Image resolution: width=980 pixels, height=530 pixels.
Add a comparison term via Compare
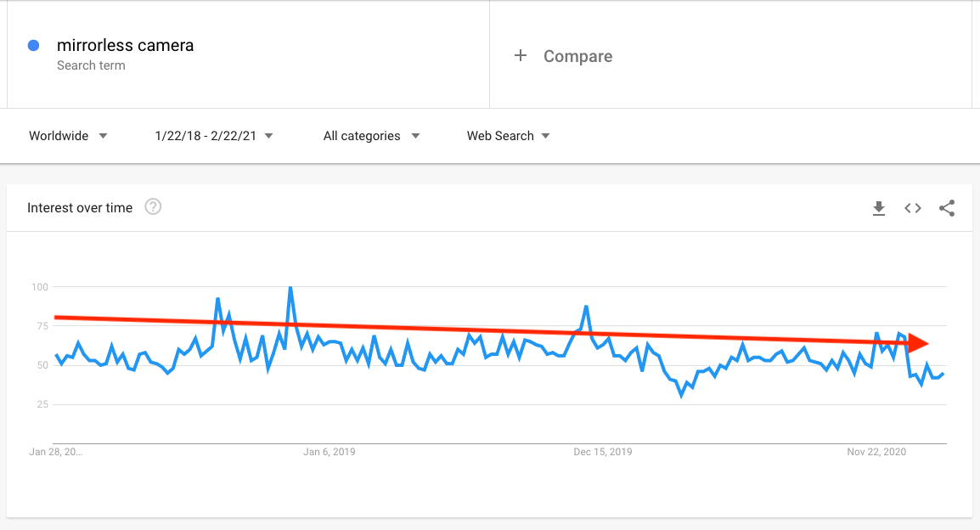coord(577,56)
